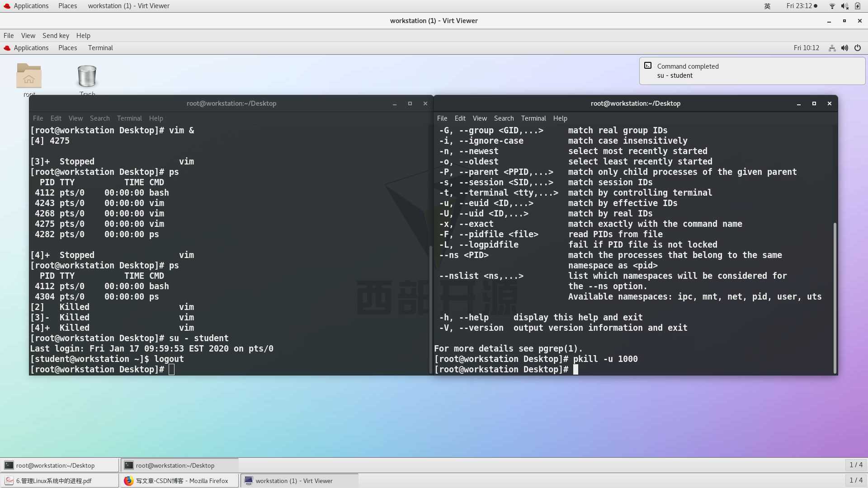Screen dimensions: 868x488
Task: Expand the Places menu in top bar
Action: click(68, 5)
